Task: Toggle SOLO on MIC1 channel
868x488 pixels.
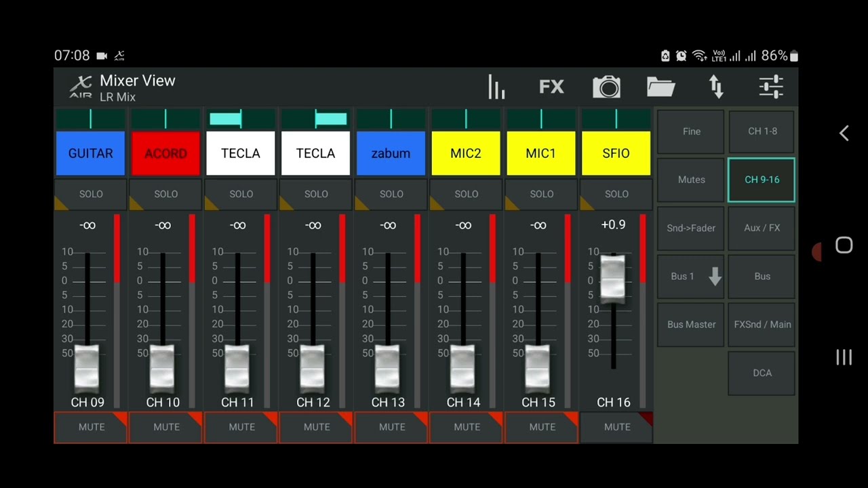Action: tap(542, 195)
